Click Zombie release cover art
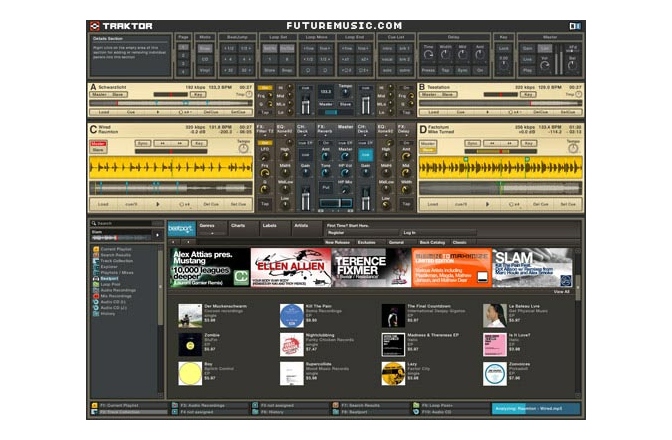The height and width of the screenshot is (440, 672). point(190,344)
